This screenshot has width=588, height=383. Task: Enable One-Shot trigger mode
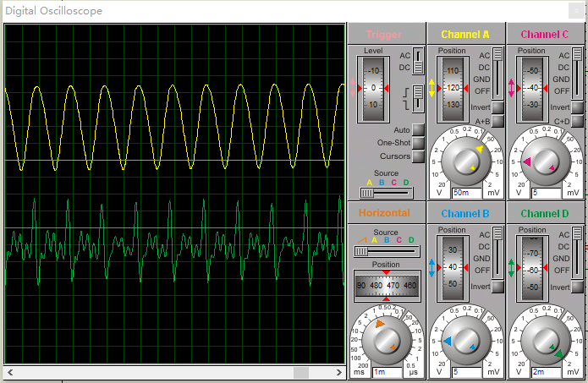pos(418,143)
